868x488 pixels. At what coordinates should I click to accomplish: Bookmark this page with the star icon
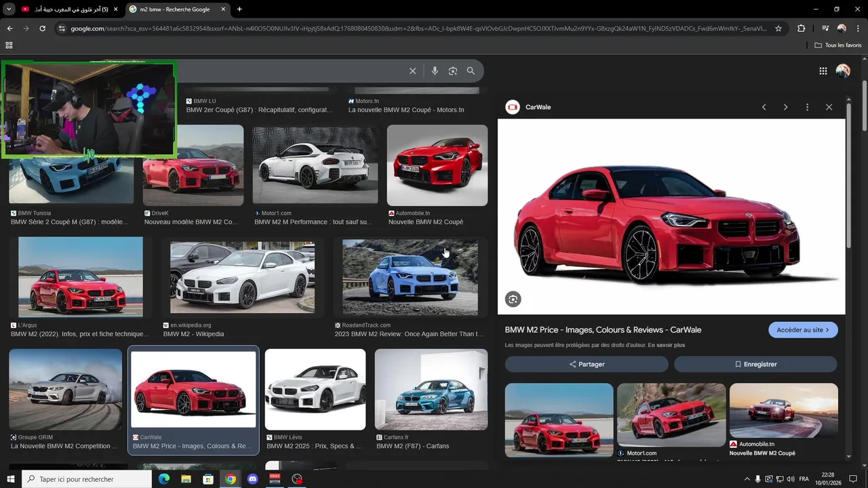pos(778,28)
